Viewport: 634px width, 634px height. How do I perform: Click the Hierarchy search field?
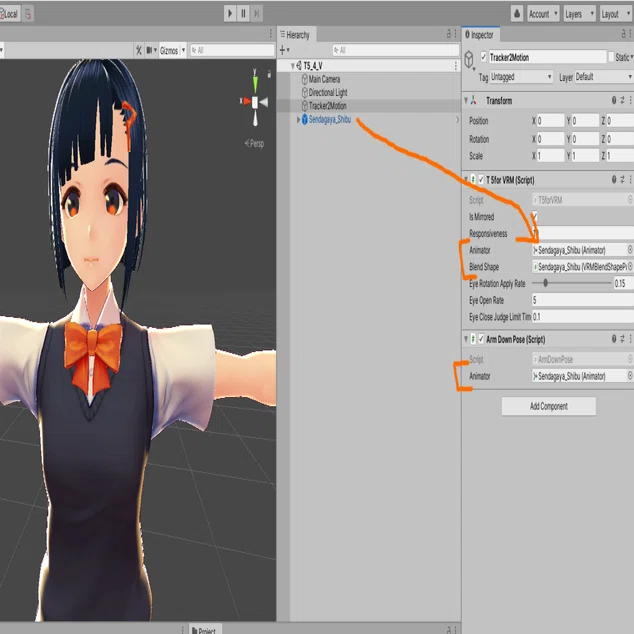coord(396,50)
